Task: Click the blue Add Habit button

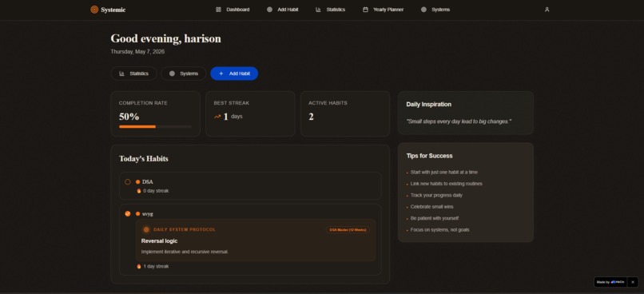Action: click(234, 73)
